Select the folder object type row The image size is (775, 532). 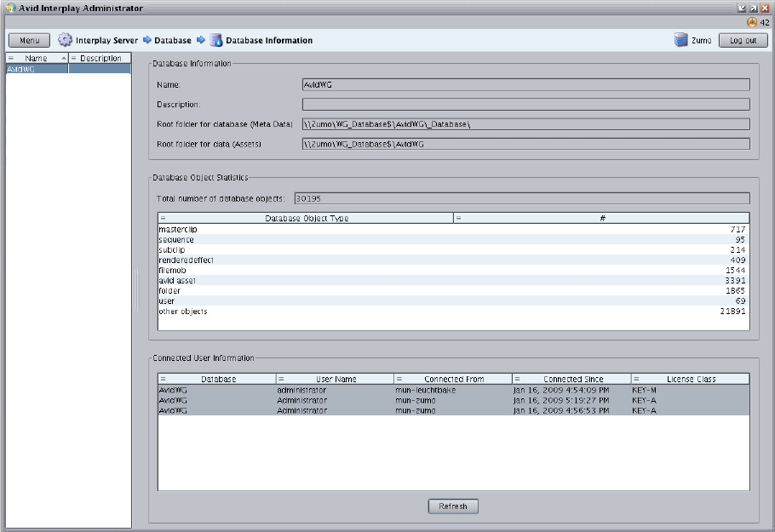tap(454, 291)
